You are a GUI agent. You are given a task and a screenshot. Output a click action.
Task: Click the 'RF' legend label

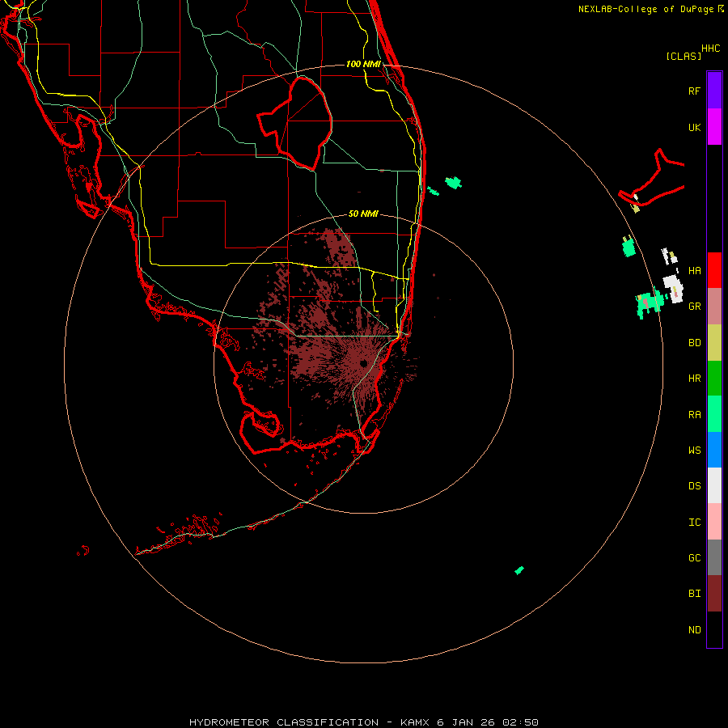[694, 91]
